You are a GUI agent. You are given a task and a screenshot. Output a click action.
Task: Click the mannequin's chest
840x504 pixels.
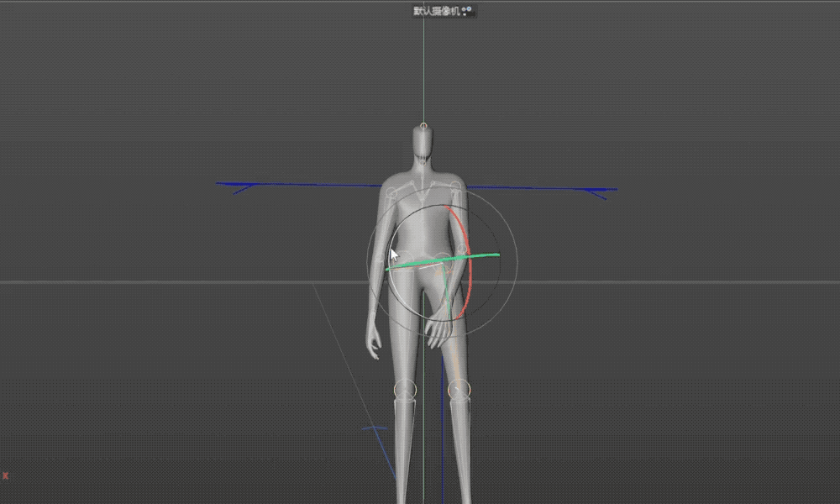pos(420,210)
